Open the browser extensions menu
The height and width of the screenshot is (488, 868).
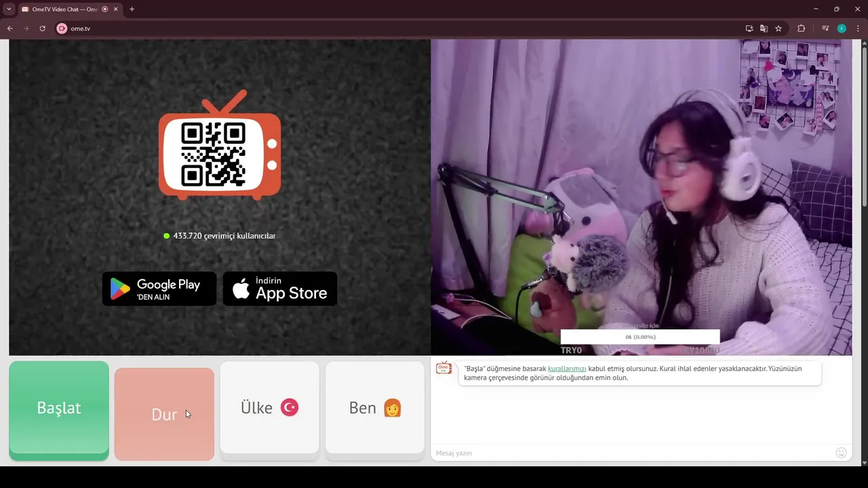[x=801, y=28]
